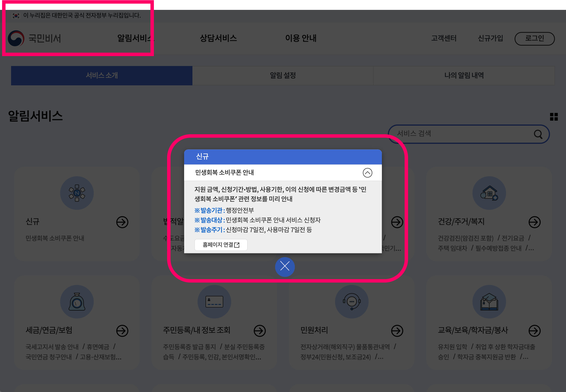
Task: Collapse the 민생회복 소비쿠폰 안내 popup chevron
Action: [367, 172]
